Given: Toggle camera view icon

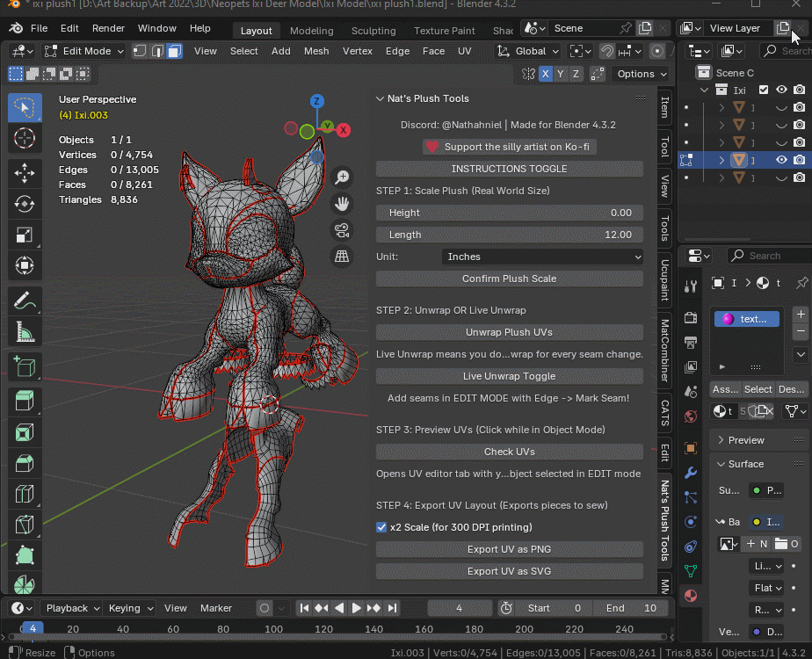Looking at the screenshot, I should tap(342, 230).
